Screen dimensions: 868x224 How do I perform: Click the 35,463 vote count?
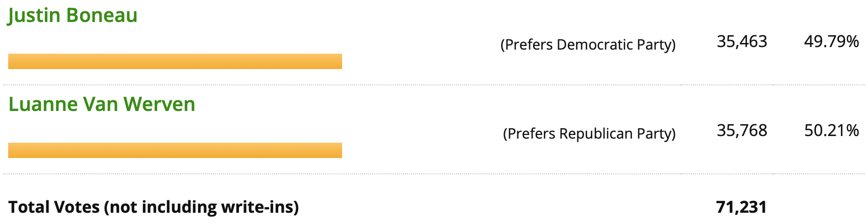point(742,41)
